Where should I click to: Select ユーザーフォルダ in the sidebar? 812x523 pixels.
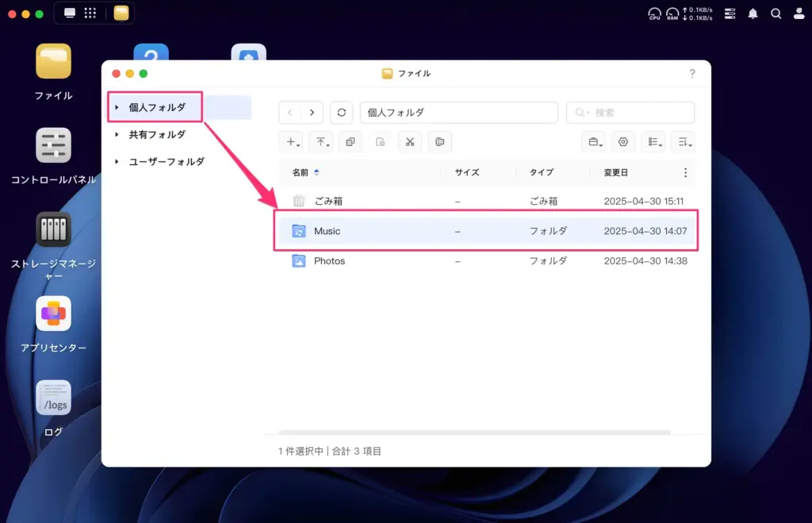pos(167,162)
